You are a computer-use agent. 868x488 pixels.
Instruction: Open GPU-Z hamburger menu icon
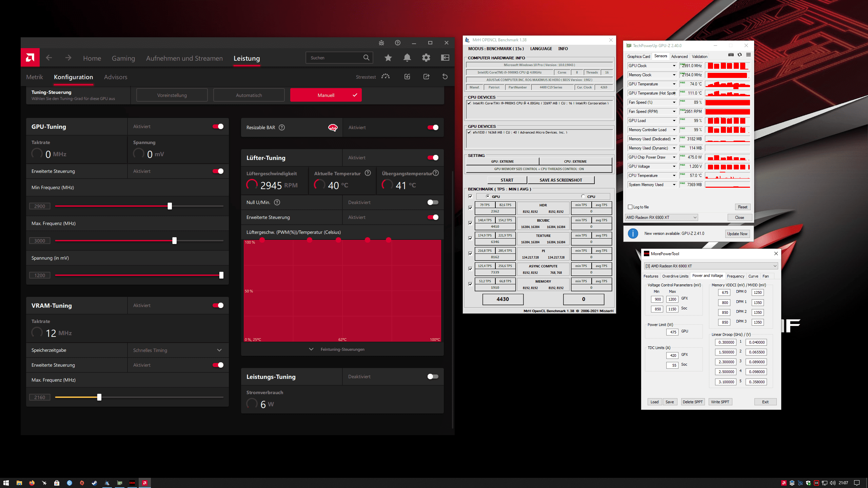pos(748,55)
